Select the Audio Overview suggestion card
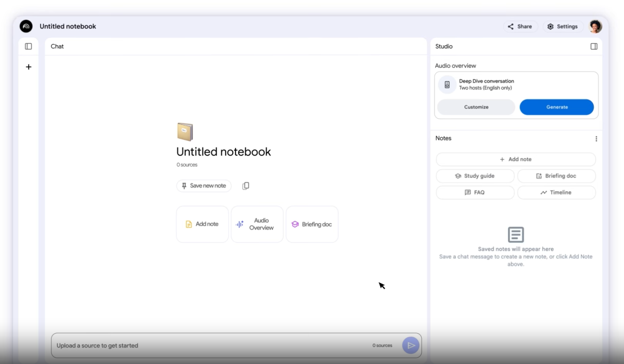This screenshot has width=624, height=364. pyautogui.click(x=257, y=224)
